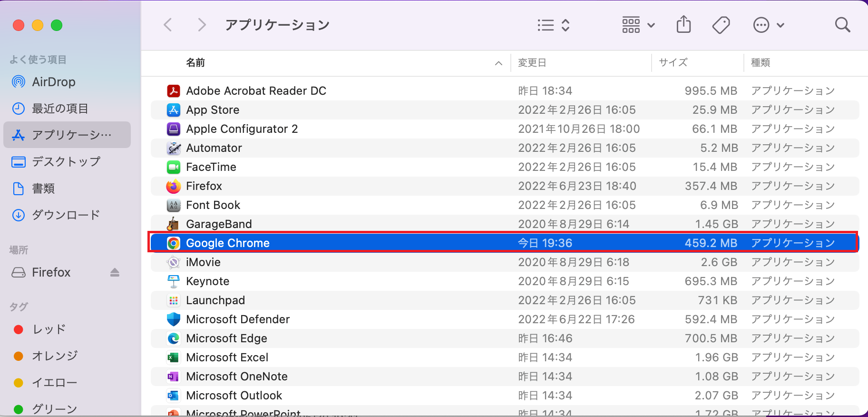This screenshot has height=417, width=868.
Task: Click the 1.96 GB size value
Action: tap(716, 357)
